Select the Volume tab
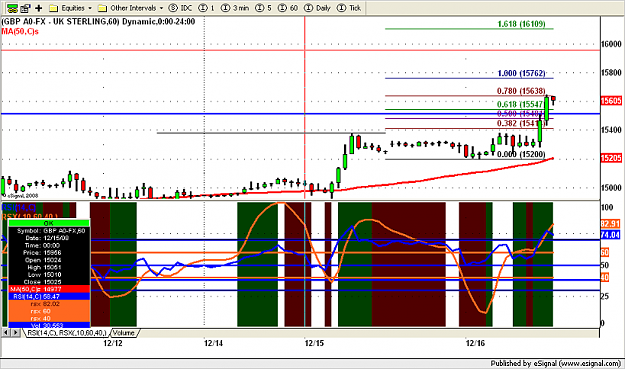The image size is (625, 369). (x=124, y=332)
